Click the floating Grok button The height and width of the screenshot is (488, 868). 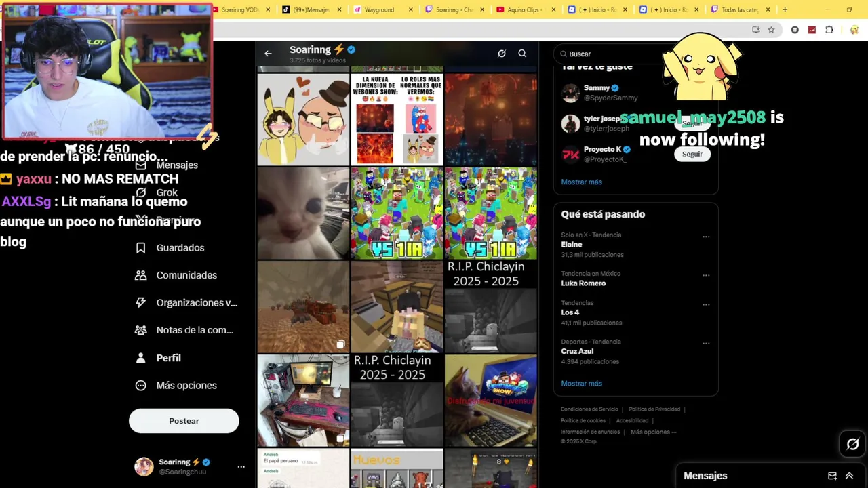pyautogui.click(x=852, y=445)
